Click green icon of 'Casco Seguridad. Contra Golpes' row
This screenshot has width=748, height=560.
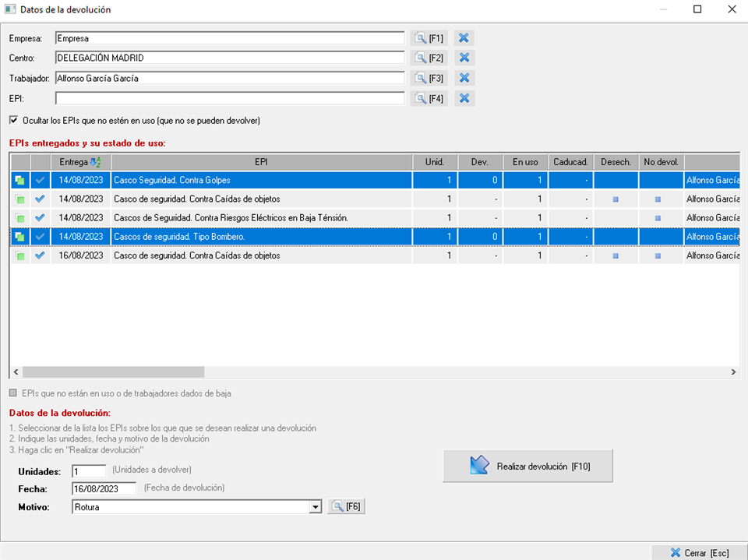19,181
